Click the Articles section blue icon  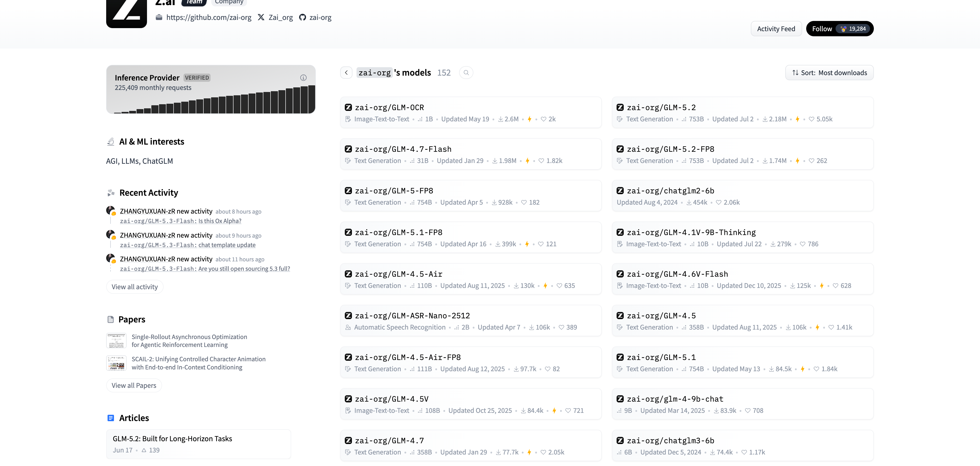click(111, 418)
